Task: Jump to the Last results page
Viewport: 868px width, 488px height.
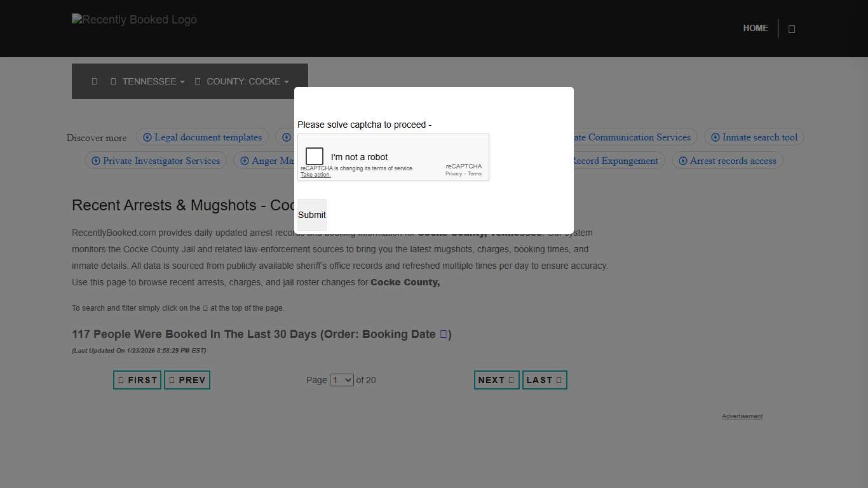Action: pos(544,380)
